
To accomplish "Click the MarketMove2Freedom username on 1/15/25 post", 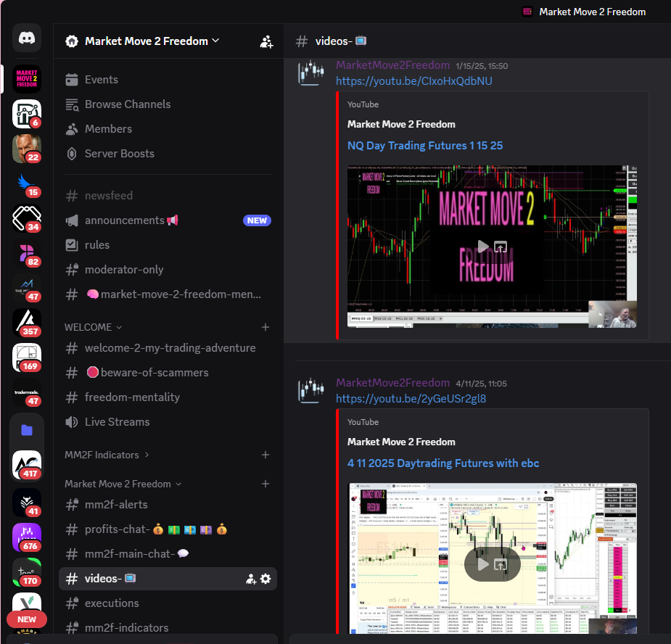I will pyautogui.click(x=392, y=65).
